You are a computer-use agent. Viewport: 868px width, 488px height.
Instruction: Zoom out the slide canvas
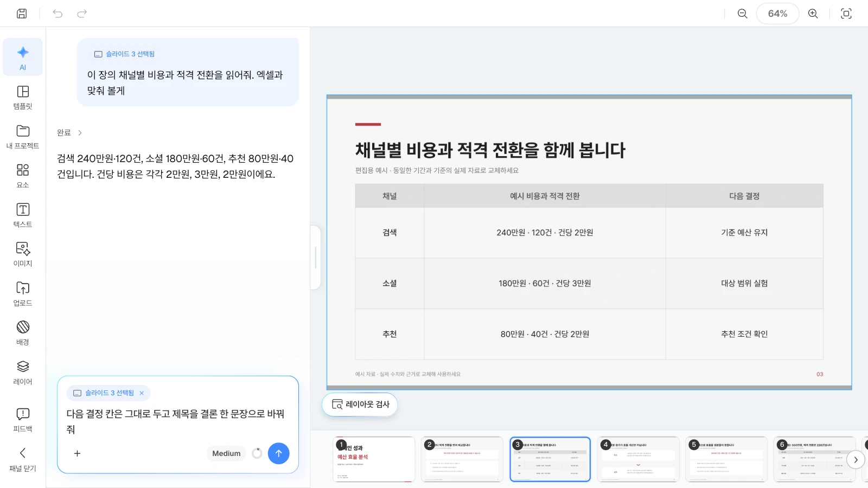tap(743, 14)
